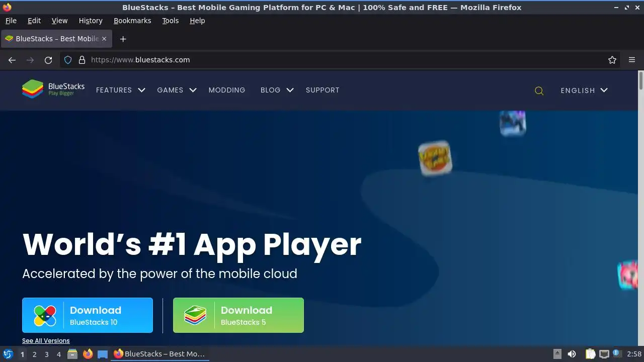
Task: Click the tray eject arrow icon
Action: (557, 354)
